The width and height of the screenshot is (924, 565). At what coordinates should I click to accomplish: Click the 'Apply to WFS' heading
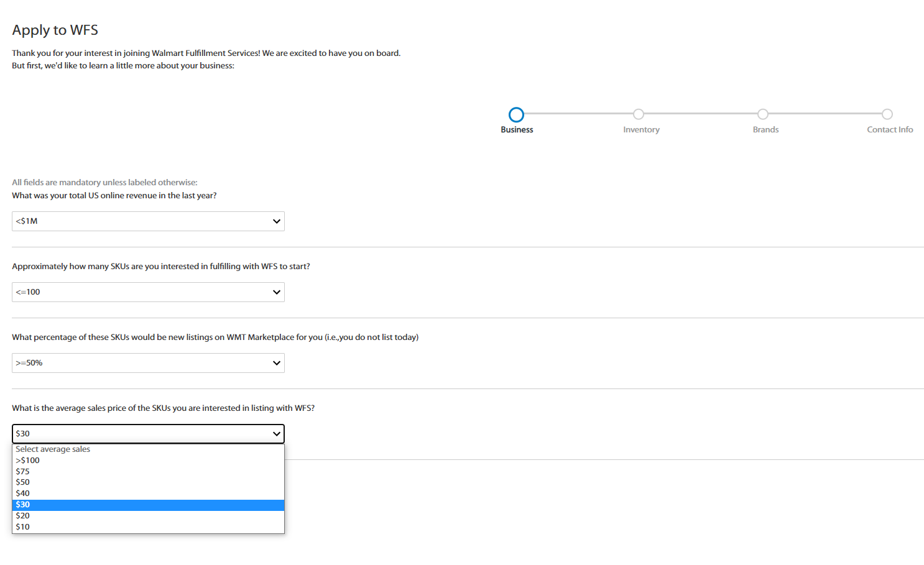click(55, 30)
